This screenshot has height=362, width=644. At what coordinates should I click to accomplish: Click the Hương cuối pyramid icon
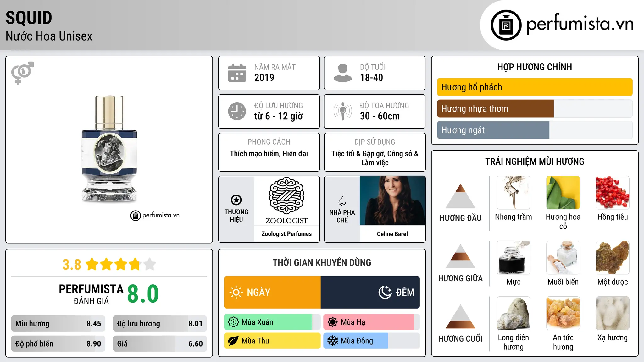(460, 316)
